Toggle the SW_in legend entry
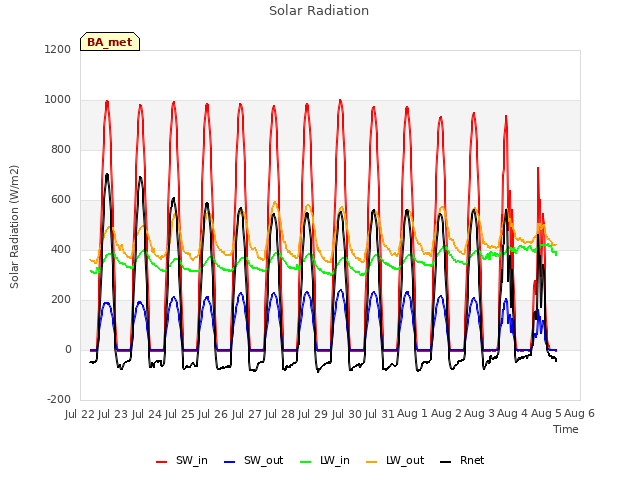640x480 pixels. click(x=182, y=460)
